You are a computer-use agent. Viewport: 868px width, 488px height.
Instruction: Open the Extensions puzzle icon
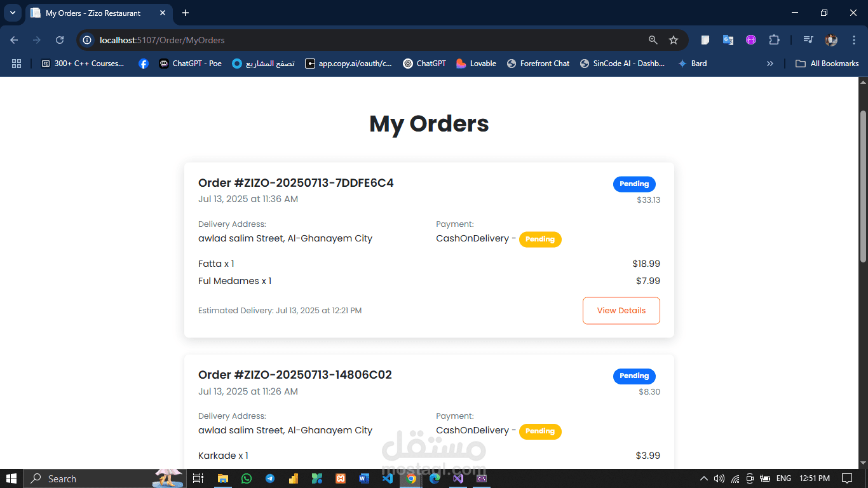(774, 40)
